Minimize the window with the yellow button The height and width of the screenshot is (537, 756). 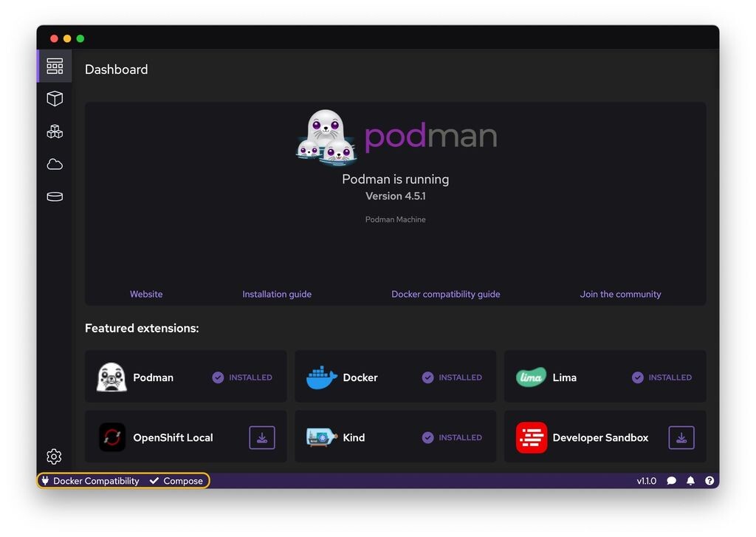[x=67, y=38]
